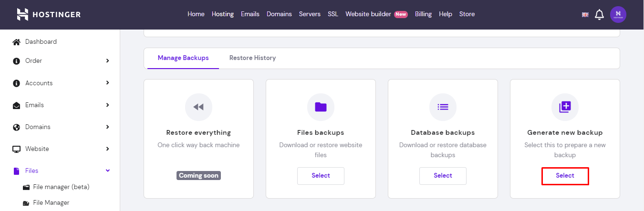Open the user profile avatar
The image size is (644, 211).
(618, 14)
